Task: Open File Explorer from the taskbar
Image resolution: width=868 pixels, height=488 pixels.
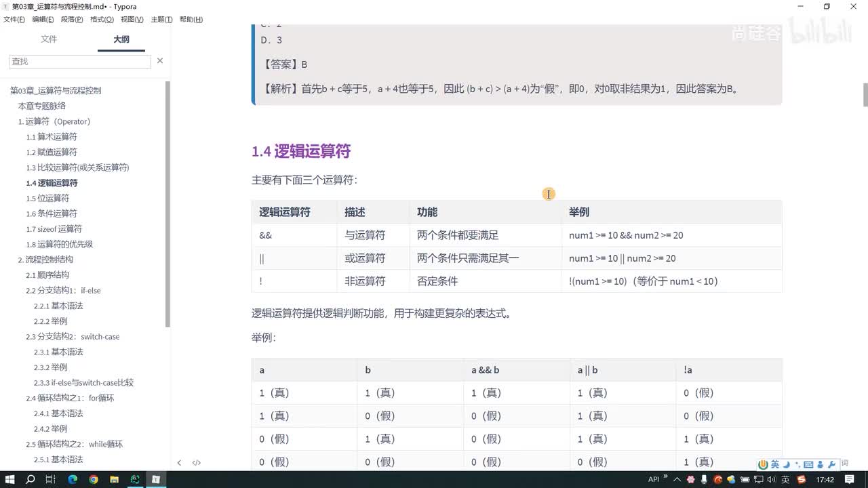Action: 114,479
